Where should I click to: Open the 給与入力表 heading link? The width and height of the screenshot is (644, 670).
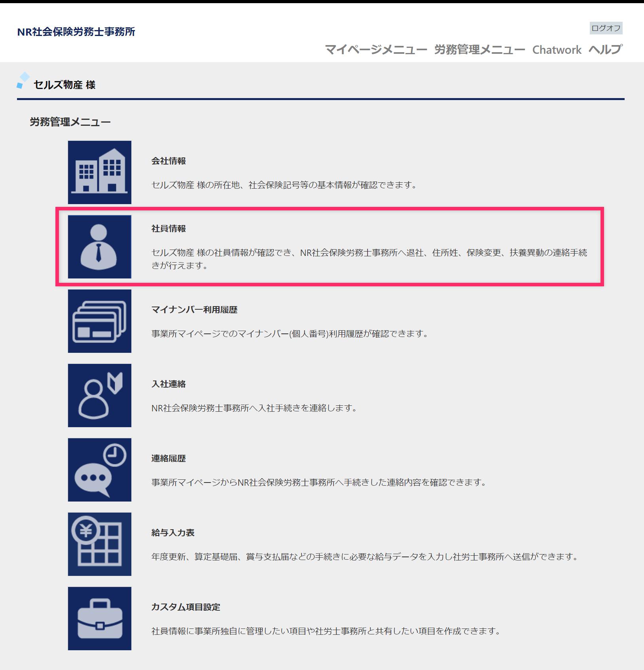173,533
